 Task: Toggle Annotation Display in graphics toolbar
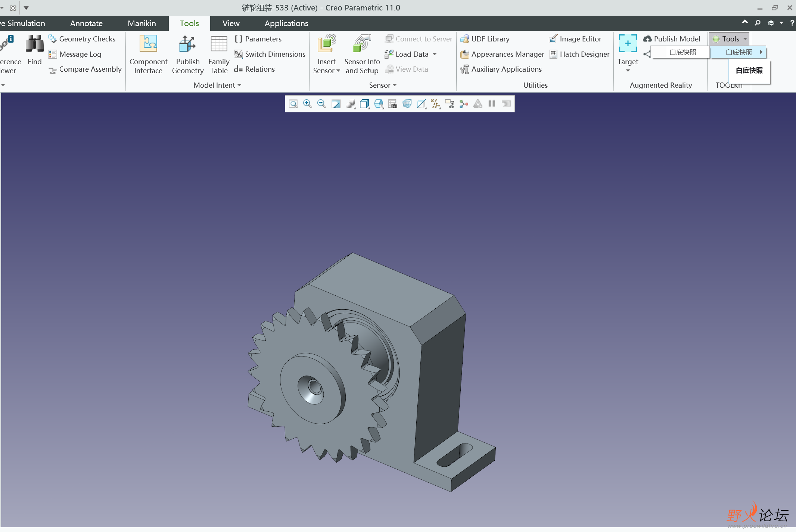[450, 104]
